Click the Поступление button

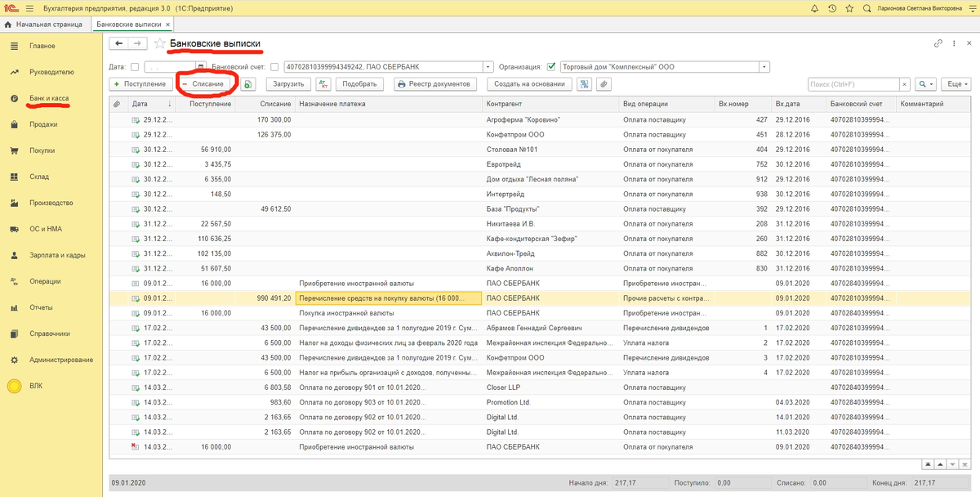click(140, 83)
